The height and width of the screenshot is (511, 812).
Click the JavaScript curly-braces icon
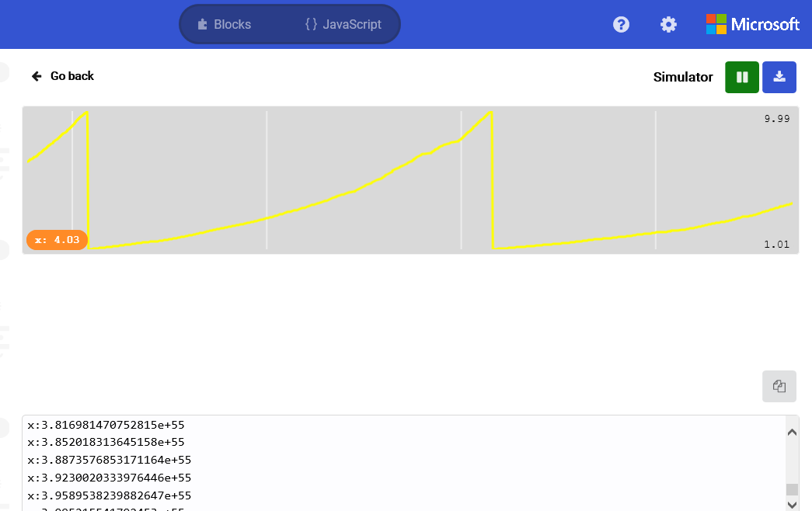click(310, 24)
